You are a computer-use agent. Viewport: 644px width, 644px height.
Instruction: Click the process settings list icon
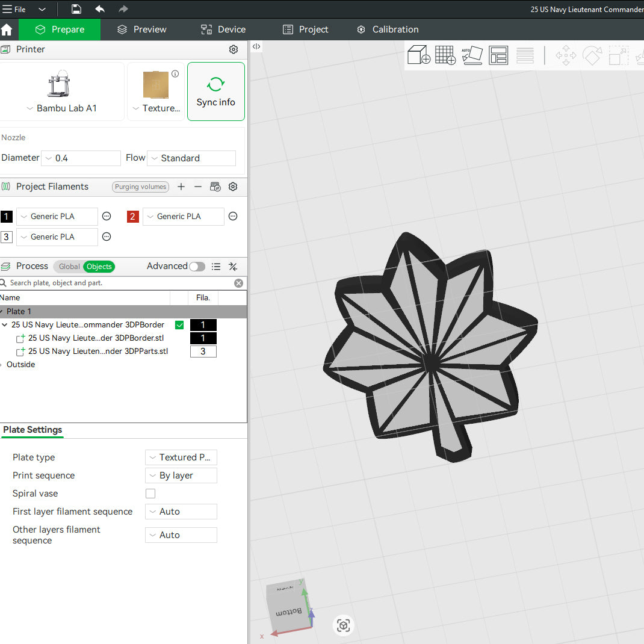click(216, 267)
